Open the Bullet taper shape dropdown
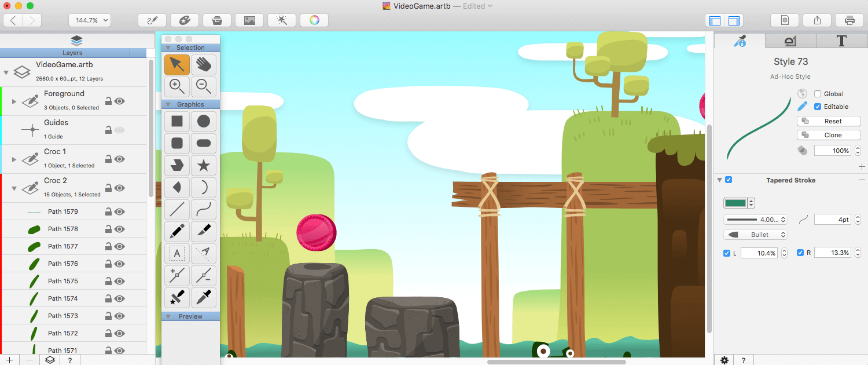 tap(755, 235)
